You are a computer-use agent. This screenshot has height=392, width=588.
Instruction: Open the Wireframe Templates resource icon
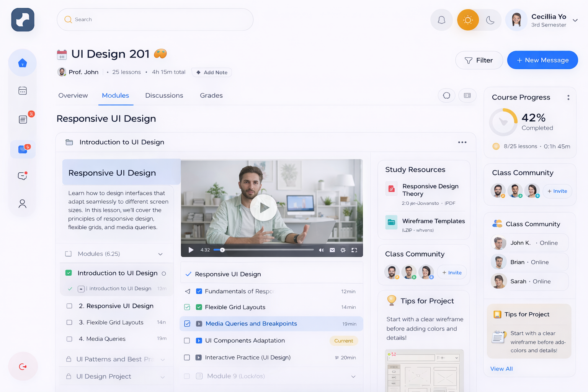(x=391, y=222)
